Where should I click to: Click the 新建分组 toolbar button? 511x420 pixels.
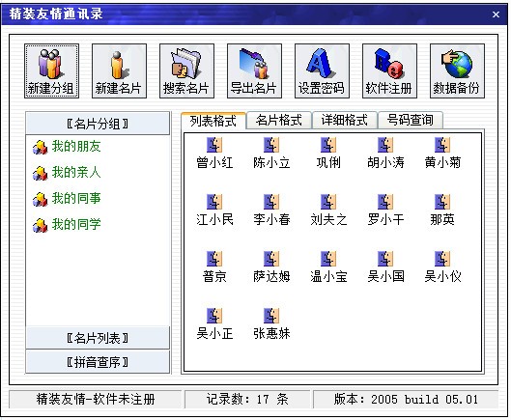point(51,71)
